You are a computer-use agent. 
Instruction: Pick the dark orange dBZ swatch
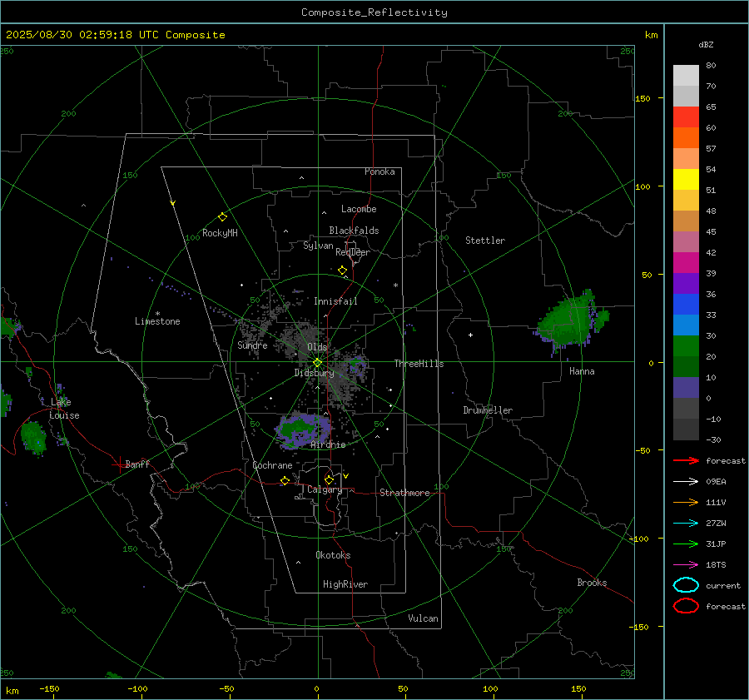click(x=686, y=137)
